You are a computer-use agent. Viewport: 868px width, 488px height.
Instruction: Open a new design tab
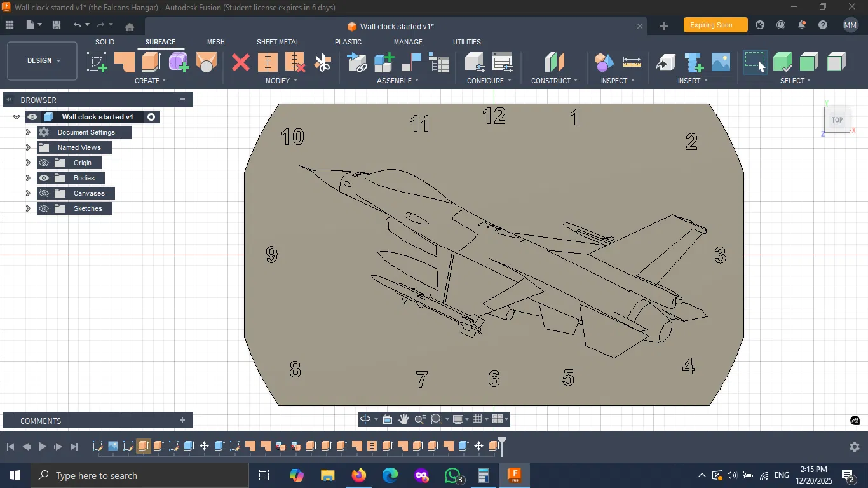[x=663, y=25]
